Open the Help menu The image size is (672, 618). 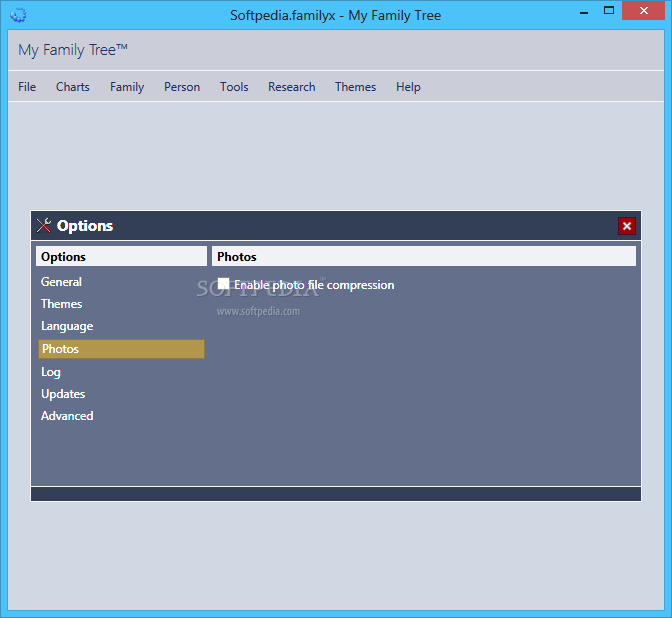coord(408,87)
